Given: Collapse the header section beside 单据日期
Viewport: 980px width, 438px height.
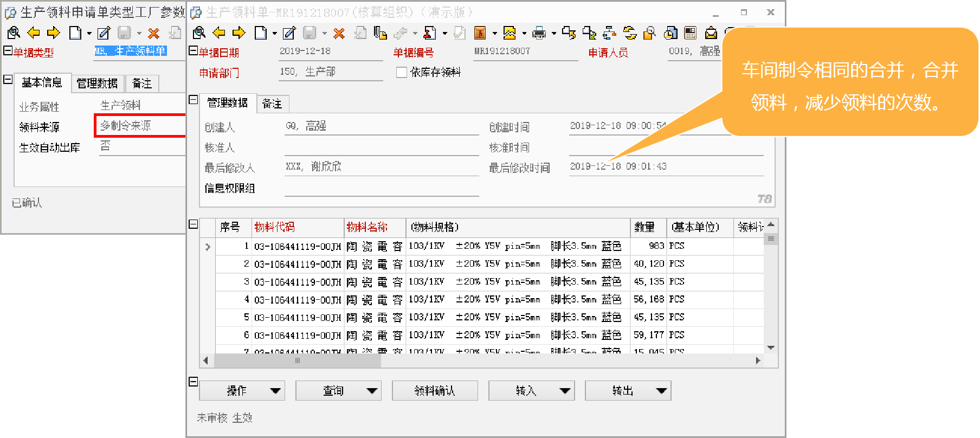Looking at the screenshot, I should pyautogui.click(x=193, y=51).
